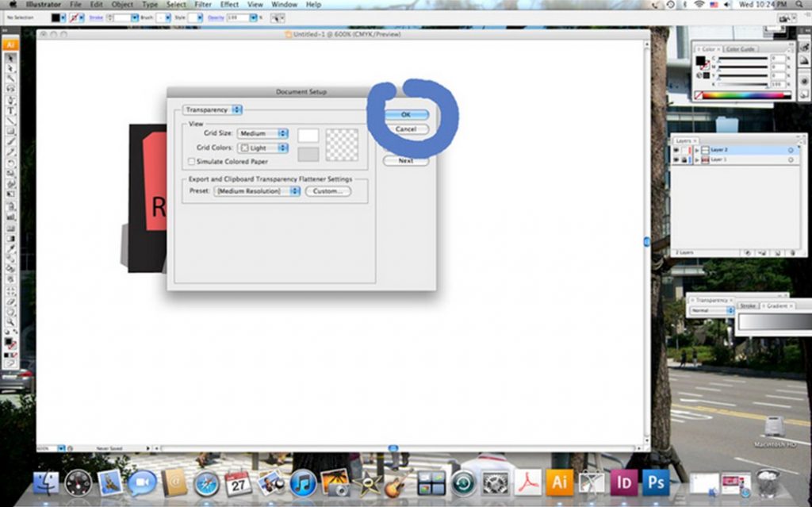Launch Photoshop from the Dock
This screenshot has height=507, width=812.
pyautogui.click(x=656, y=481)
